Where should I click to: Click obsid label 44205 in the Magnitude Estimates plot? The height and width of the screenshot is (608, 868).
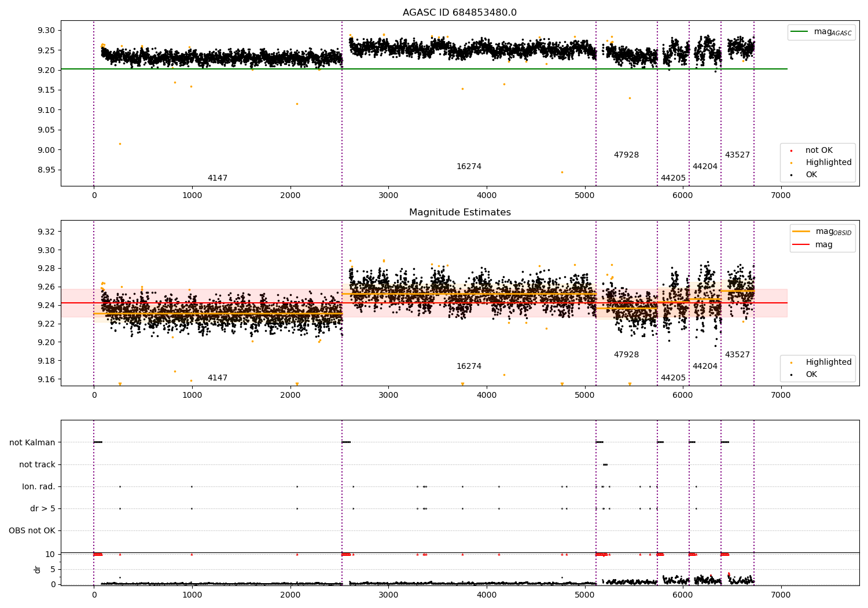(673, 378)
